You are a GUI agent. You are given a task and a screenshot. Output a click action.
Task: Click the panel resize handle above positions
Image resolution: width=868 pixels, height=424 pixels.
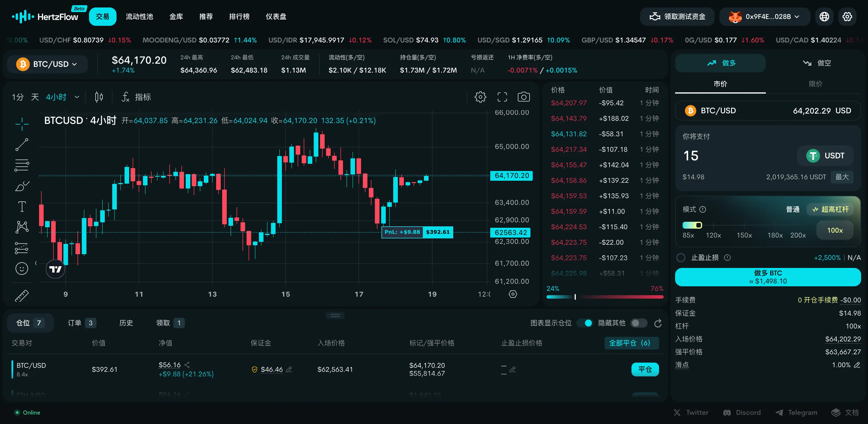[335, 316]
